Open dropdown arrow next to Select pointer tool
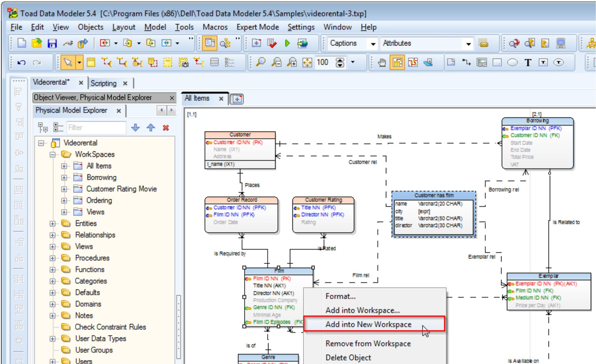The width and height of the screenshot is (596, 364). click(80, 62)
